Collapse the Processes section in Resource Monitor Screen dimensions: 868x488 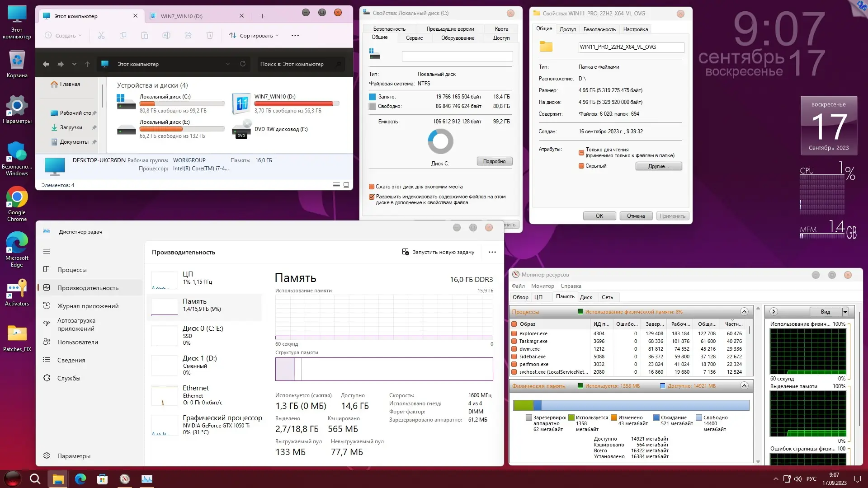click(x=744, y=311)
